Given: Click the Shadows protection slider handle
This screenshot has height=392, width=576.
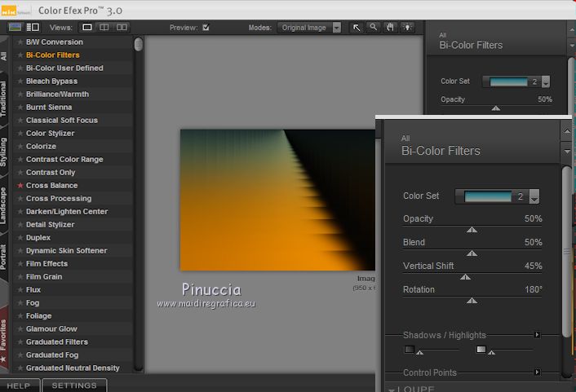Looking at the screenshot, I should point(419,352).
